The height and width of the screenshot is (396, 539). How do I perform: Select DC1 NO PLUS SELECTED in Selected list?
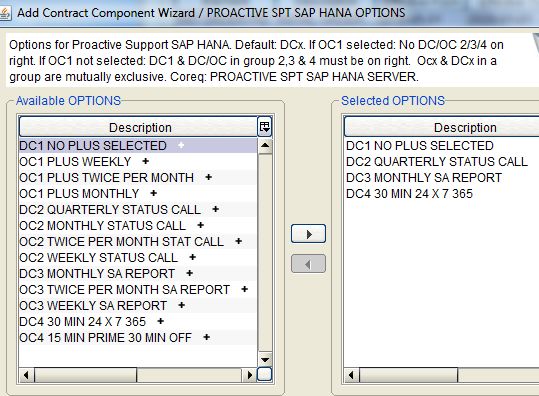pos(442,145)
